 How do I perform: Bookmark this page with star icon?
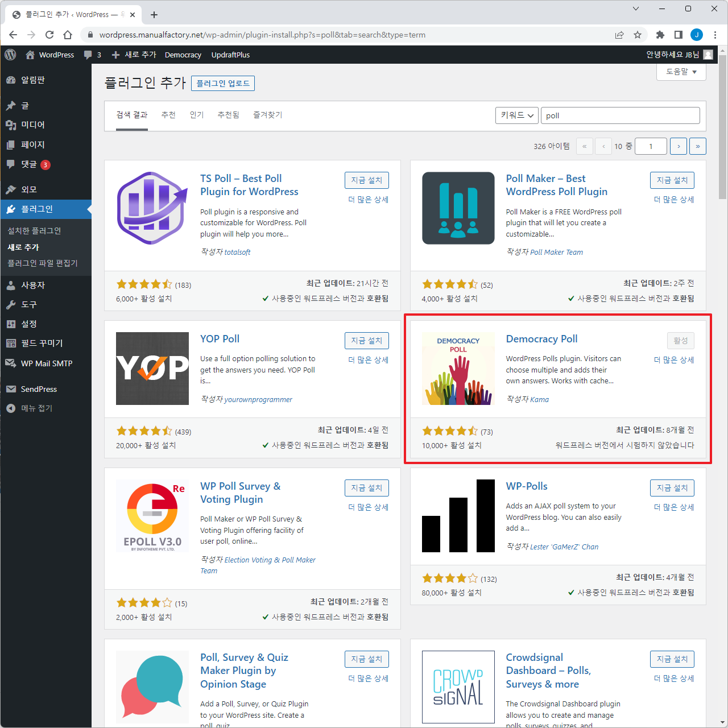(x=638, y=35)
